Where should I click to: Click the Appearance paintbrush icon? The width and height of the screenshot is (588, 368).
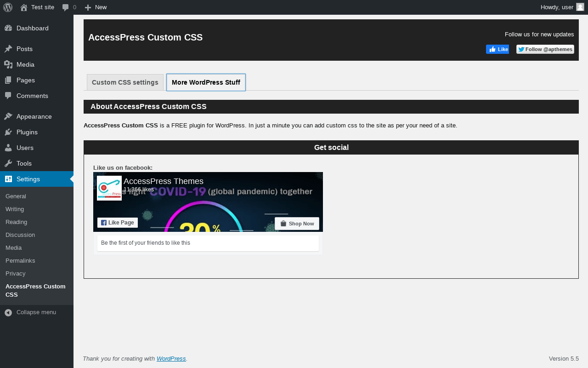click(x=8, y=116)
